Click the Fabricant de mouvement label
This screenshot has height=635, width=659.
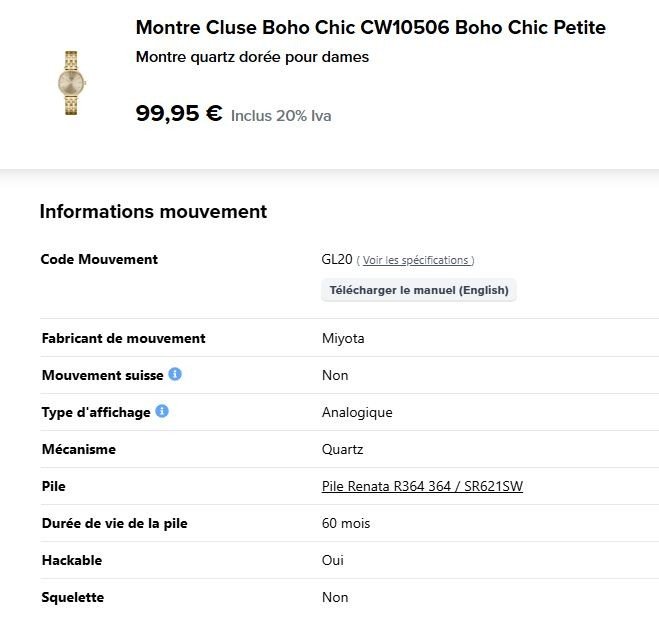[124, 338]
